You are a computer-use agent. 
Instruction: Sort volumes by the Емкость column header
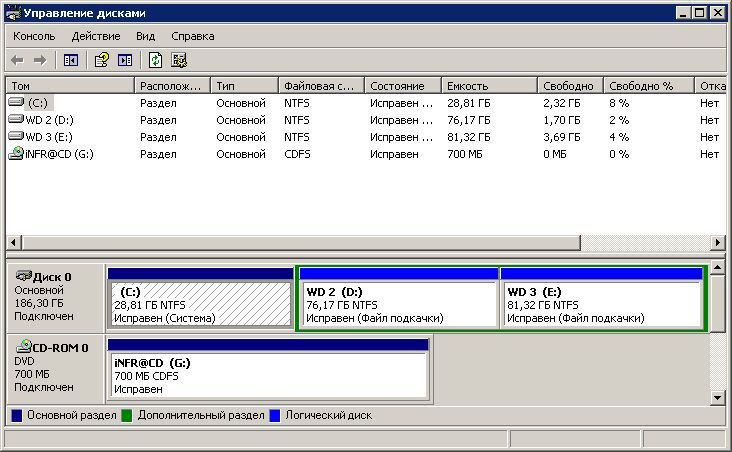(488, 86)
